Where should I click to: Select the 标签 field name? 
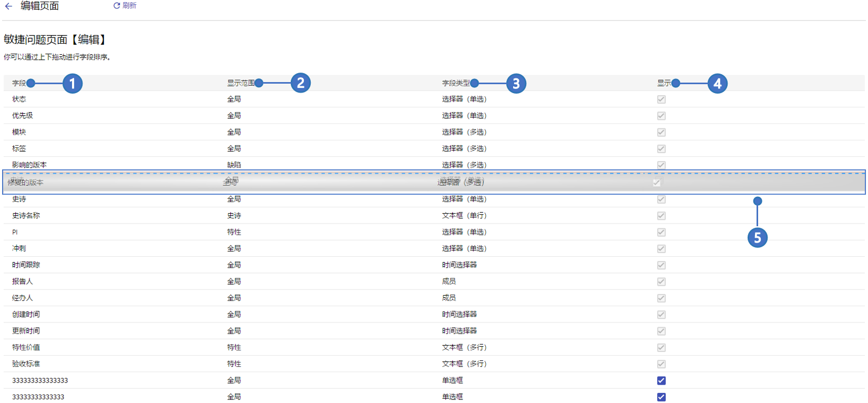[19, 148]
